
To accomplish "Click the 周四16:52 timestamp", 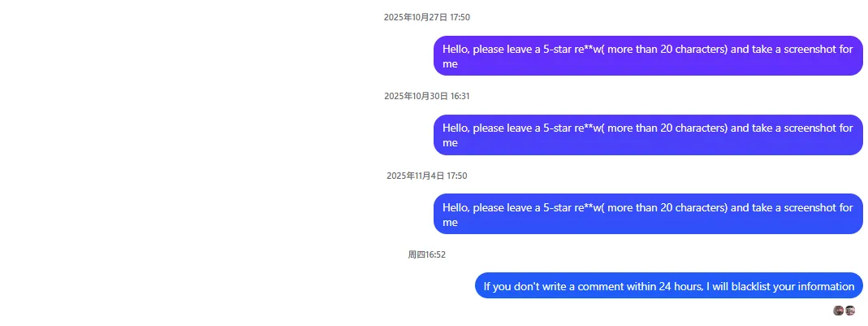I will tap(427, 254).
